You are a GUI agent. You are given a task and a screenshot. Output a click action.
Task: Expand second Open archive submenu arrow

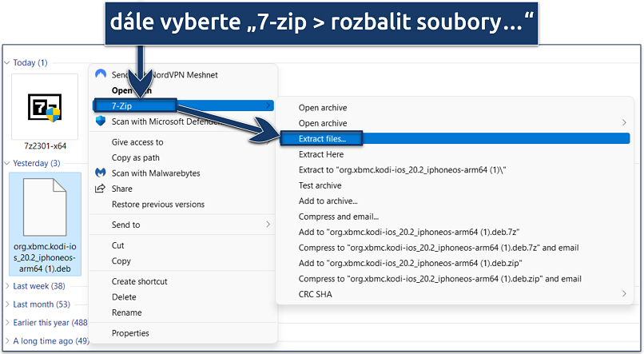click(624, 123)
